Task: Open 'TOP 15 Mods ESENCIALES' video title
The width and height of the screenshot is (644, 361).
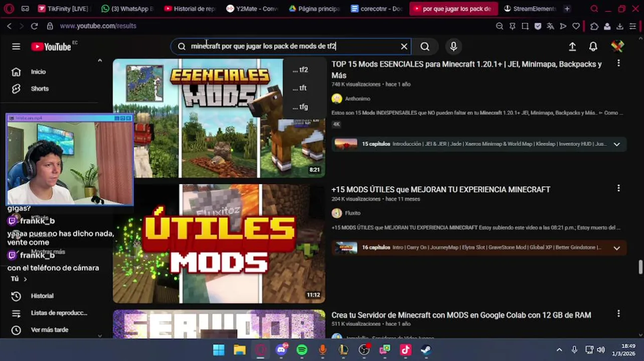Action: click(x=466, y=70)
